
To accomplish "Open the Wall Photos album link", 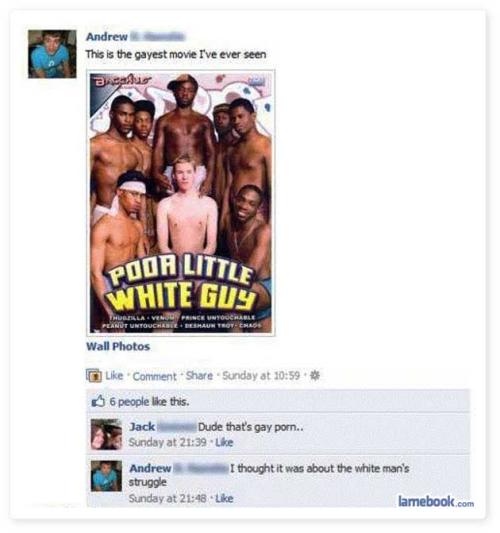I will pos(118,346).
